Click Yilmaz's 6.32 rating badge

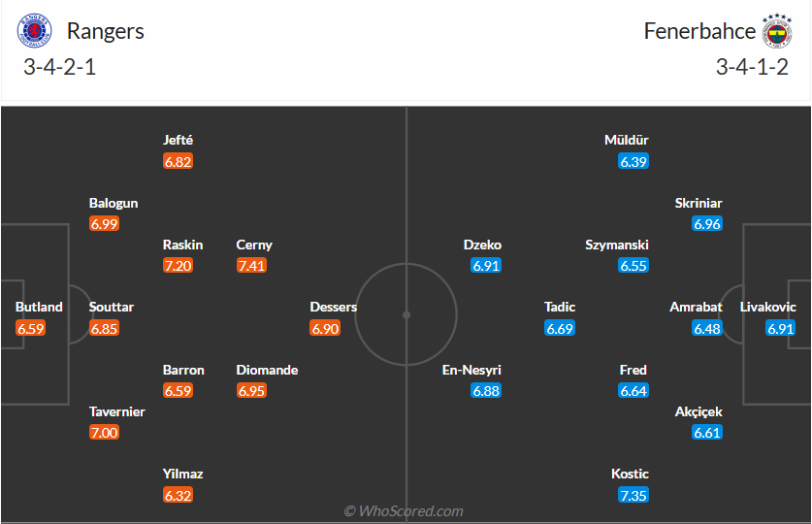click(x=178, y=495)
